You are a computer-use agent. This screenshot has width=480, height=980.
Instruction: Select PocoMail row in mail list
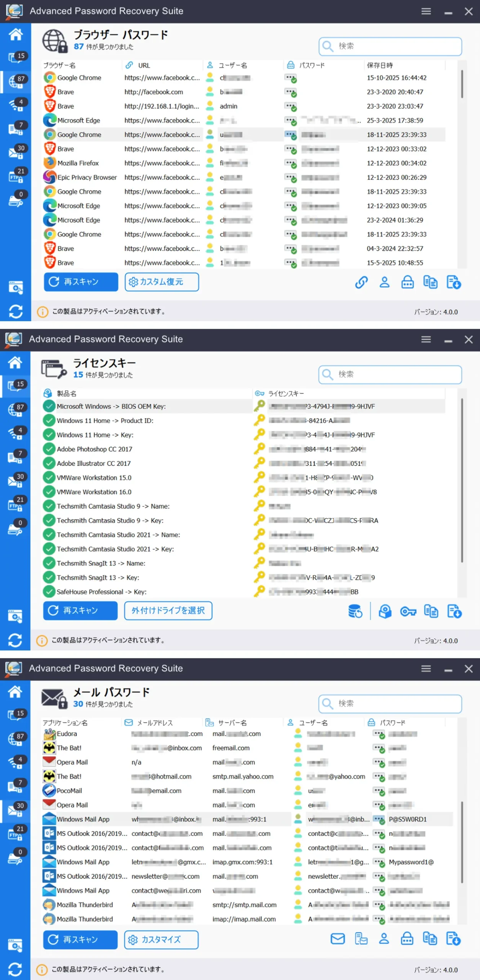[247, 791]
